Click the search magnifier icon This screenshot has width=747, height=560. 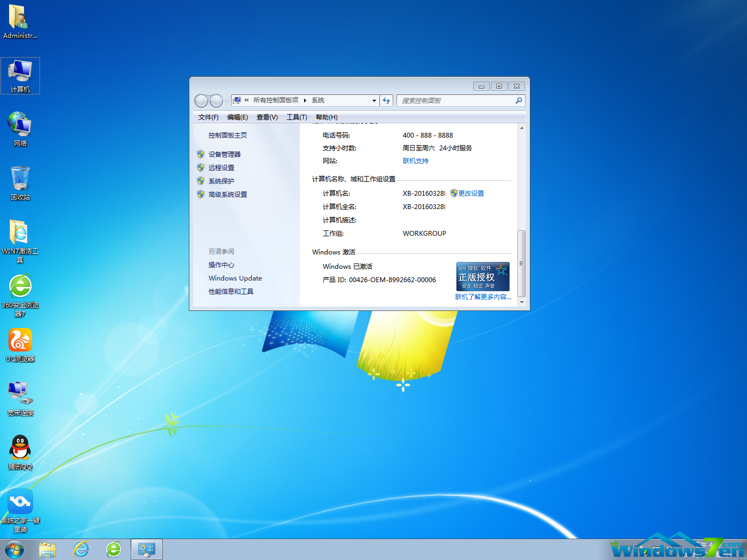(x=519, y=100)
